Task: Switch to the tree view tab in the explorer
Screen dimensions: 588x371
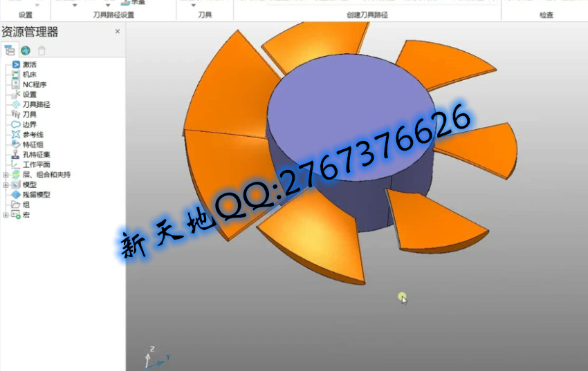Action: 10,50
